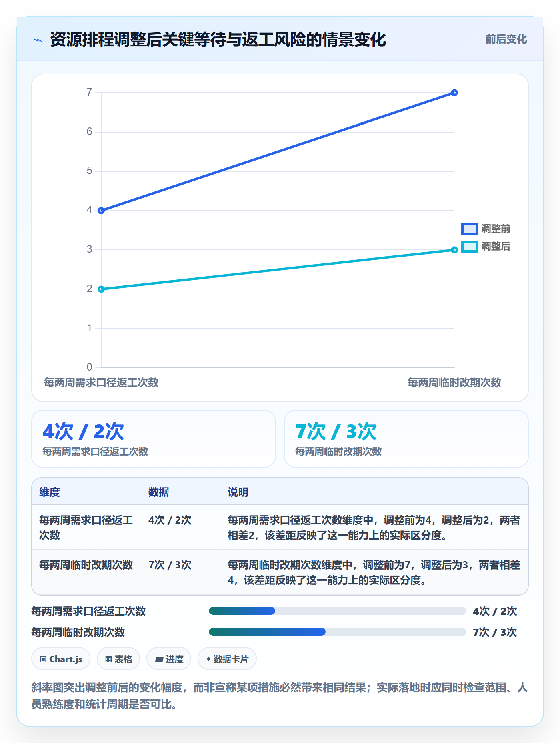The width and height of the screenshot is (560, 743).
Task: Click the 调整后 legend label
Action: coord(496,246)
